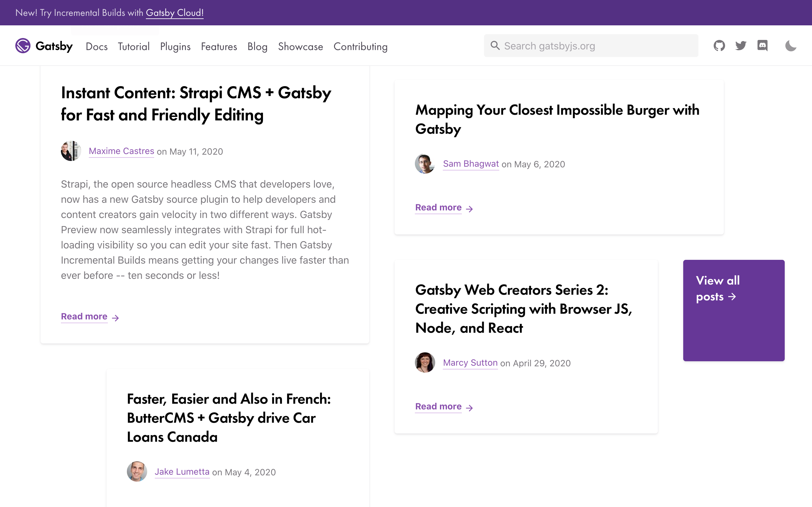Read more about the Strapi CMS post
The height and width of the screenshot is (507, 812).
[84, 316]
